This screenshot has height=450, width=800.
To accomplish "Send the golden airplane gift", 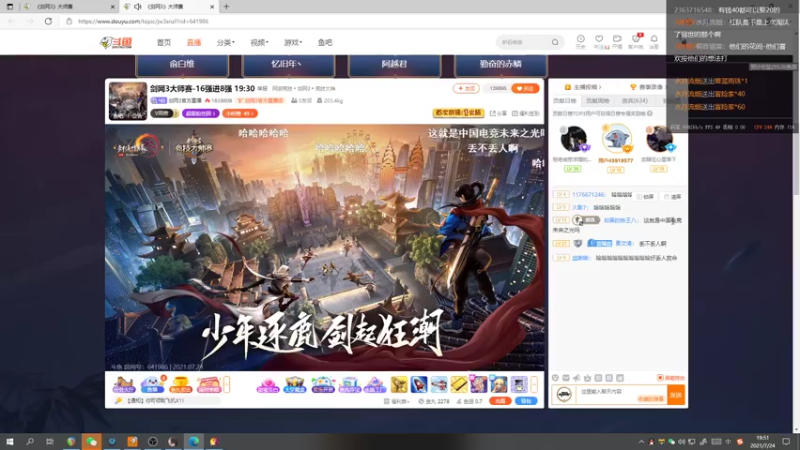I will [399, 385].
